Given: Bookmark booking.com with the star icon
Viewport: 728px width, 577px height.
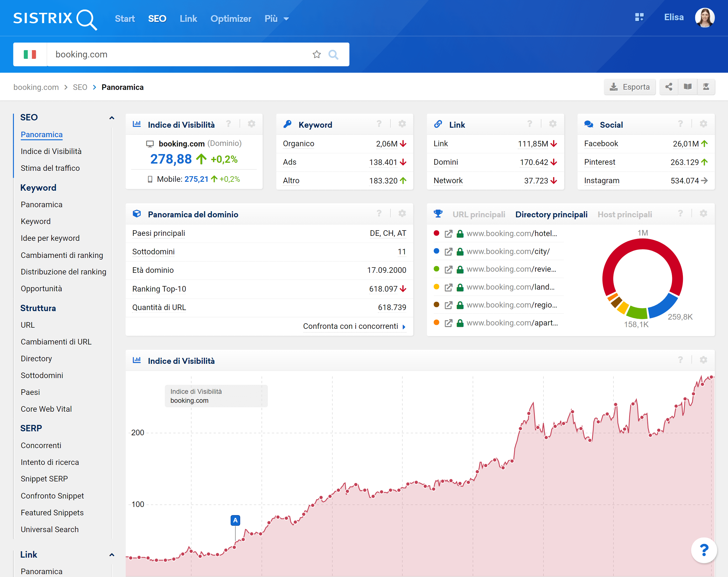Looking at the screenshot, I should [x=316, y=54].
